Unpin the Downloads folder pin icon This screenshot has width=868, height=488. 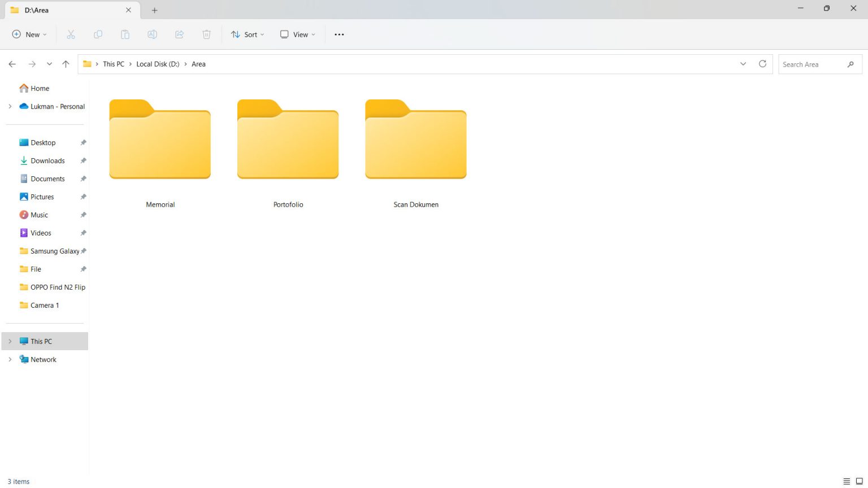[x=84, y=160]
